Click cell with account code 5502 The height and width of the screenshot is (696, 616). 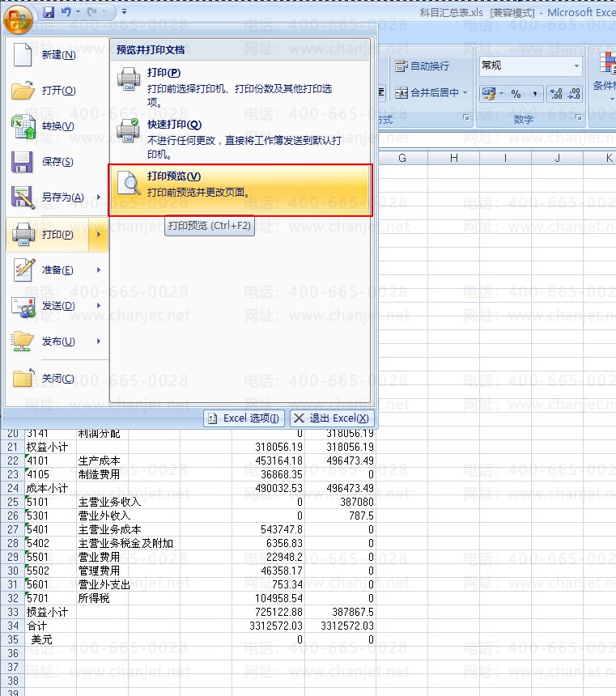[51, 571]
